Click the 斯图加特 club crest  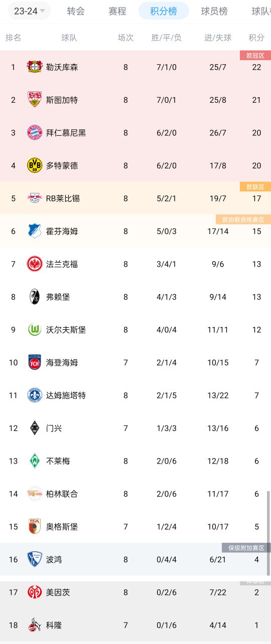coord(35,100)
